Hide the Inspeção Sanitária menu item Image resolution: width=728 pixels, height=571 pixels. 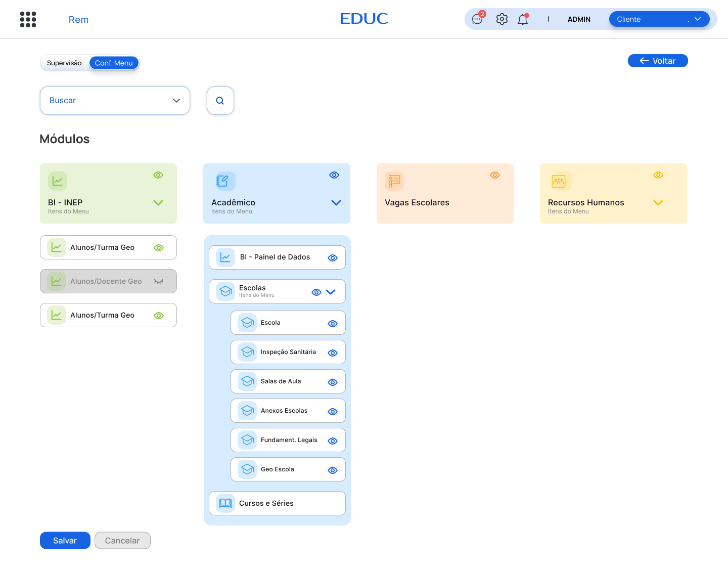(x=332, y=353)
